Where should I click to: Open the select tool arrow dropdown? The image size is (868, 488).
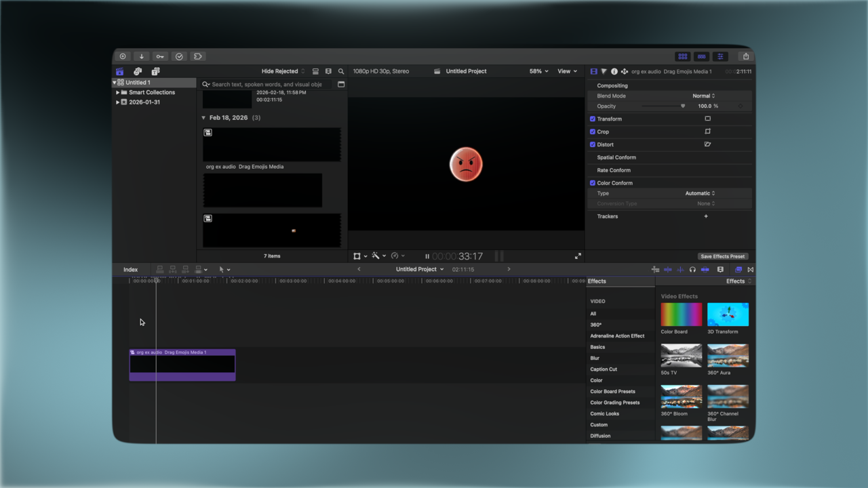(224, 270)
